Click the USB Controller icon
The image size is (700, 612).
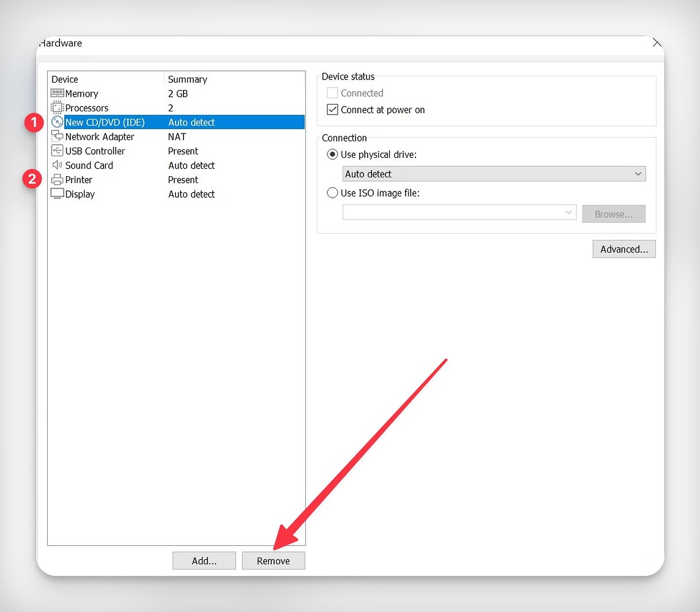tap(57, 151)
